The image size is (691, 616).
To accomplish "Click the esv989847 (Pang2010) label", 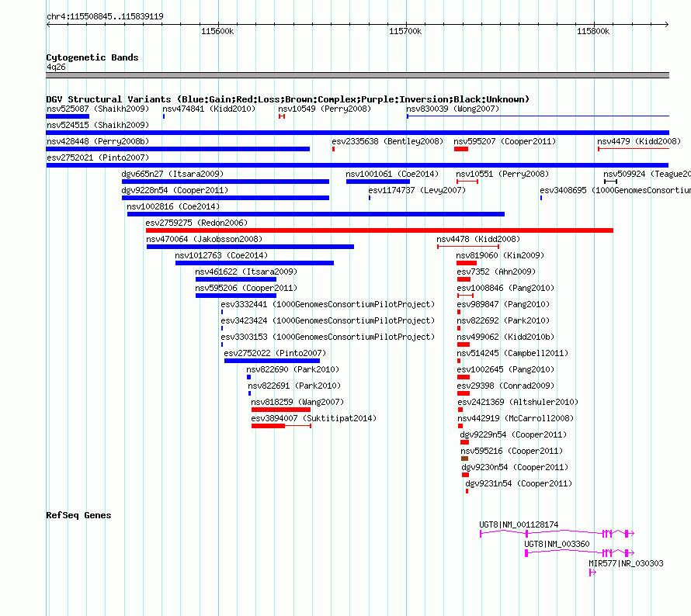I will pyautogui.click(x=503, y=304).
